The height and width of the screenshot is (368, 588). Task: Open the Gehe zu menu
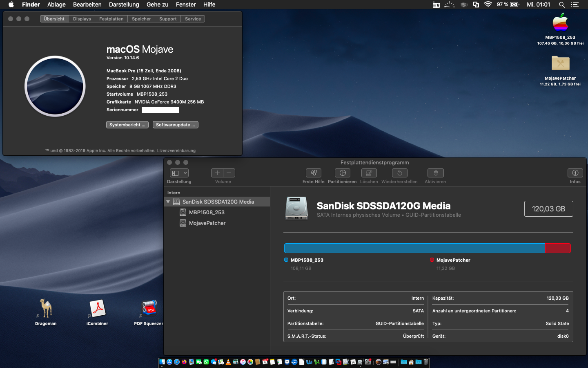pyautogui.click(x=158, y=4)
